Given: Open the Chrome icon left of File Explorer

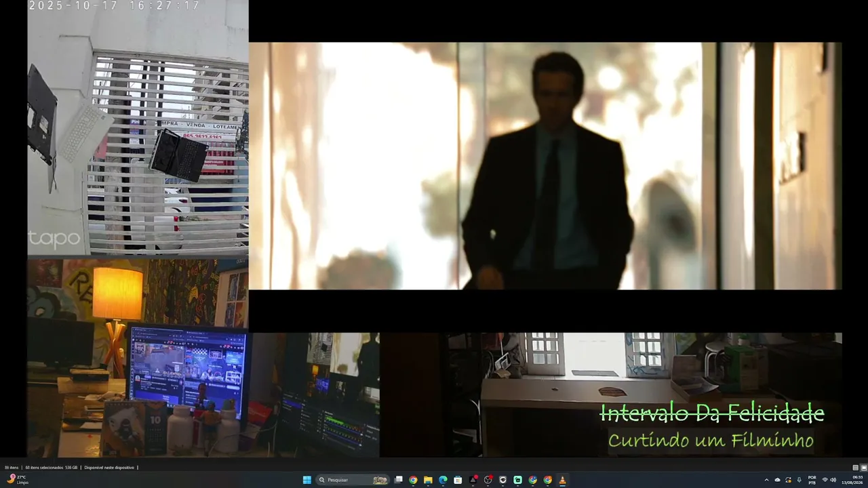Looking at the screenshot, I should pos(413,480).
